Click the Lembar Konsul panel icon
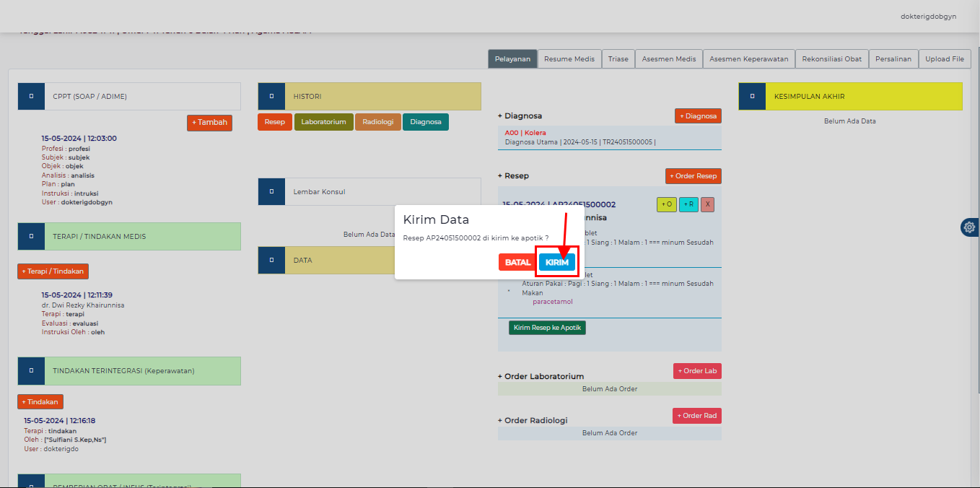Screen dimensions: 980x488 point(271,192)
